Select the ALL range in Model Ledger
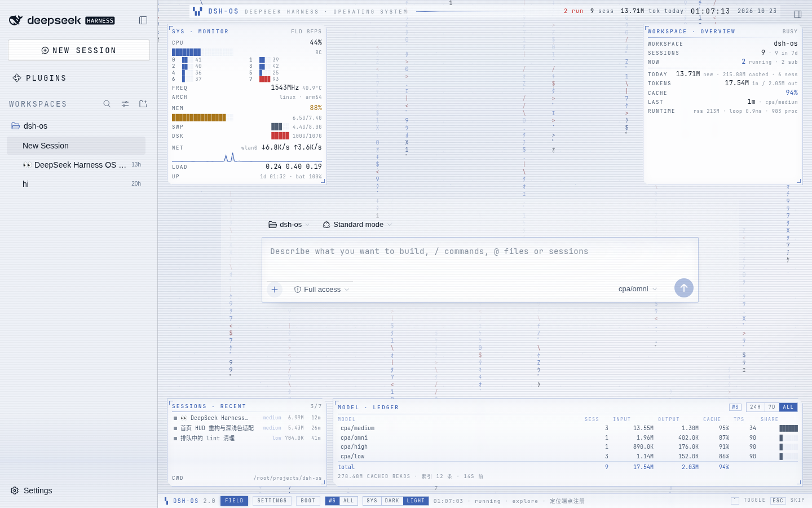Viewport: 812px width, 508px height. click(788, 407)
